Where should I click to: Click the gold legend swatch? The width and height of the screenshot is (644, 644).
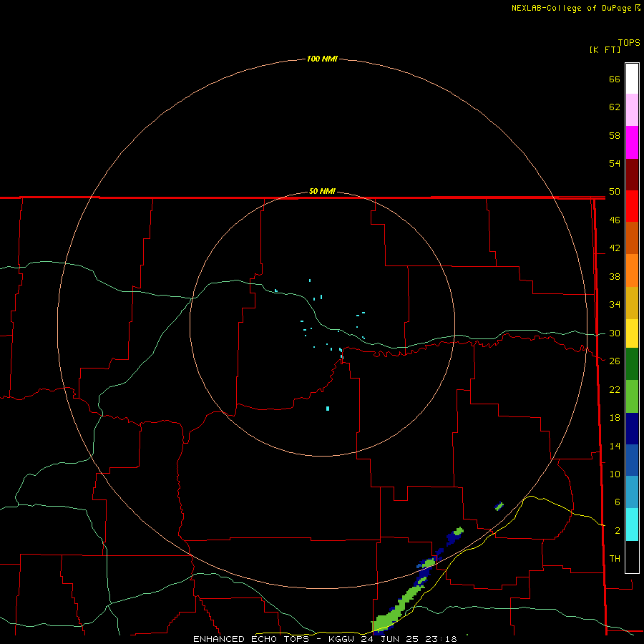click(632, 303)
